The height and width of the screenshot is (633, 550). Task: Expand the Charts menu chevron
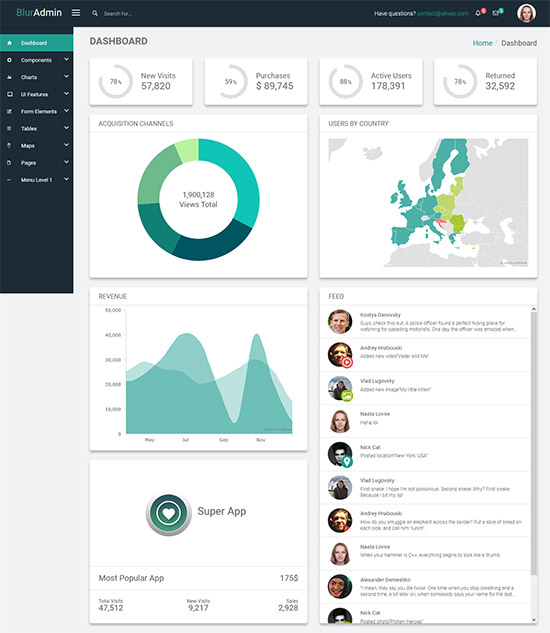click(x=66, y=77)
